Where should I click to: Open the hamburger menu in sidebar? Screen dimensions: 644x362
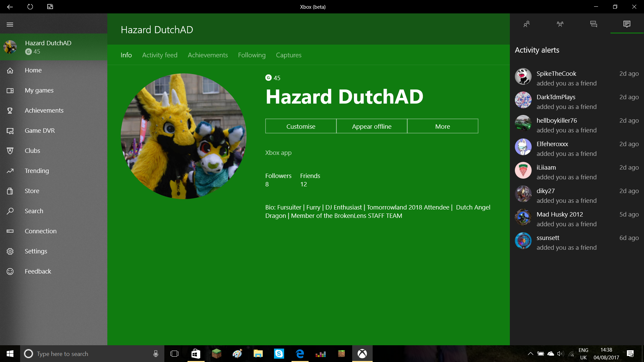pyautogui.click(x=10, y=24)
